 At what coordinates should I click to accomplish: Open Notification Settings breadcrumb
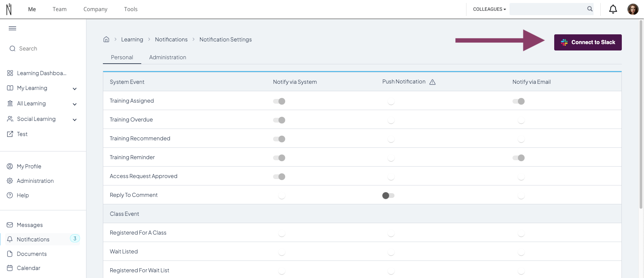pos(226,39)
